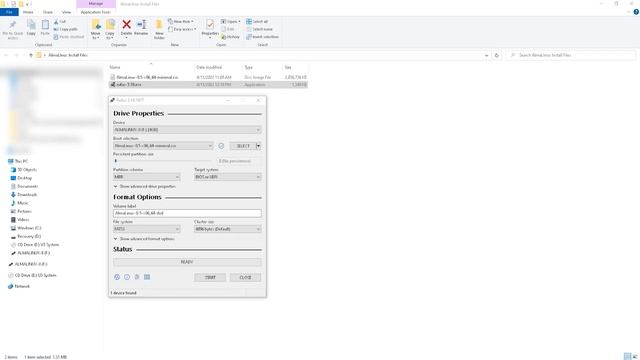The height and width of the screenshot is (360, 640).
Task: Open Cluster size dropdown
Action: tap(228, 229)
